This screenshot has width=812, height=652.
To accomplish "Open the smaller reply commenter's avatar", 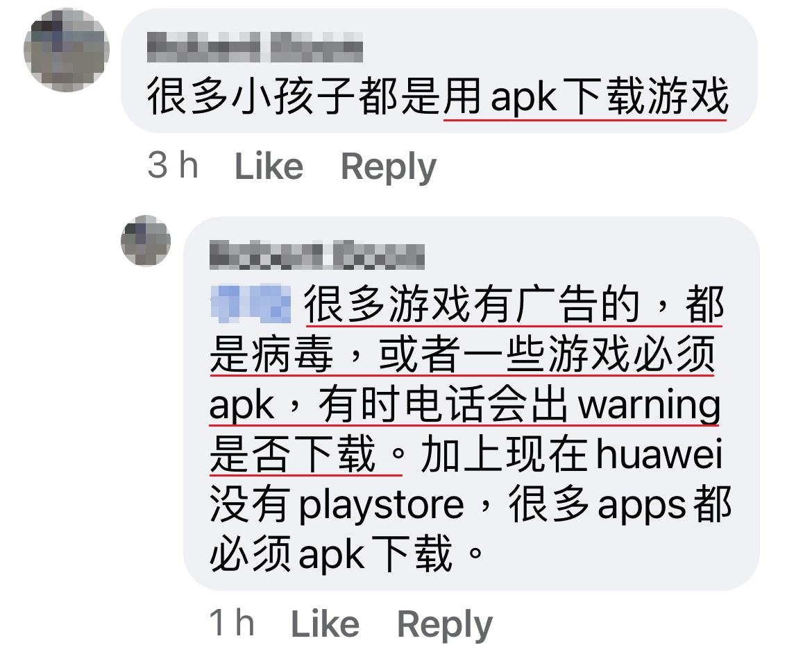I will click(x=146, y=241).
